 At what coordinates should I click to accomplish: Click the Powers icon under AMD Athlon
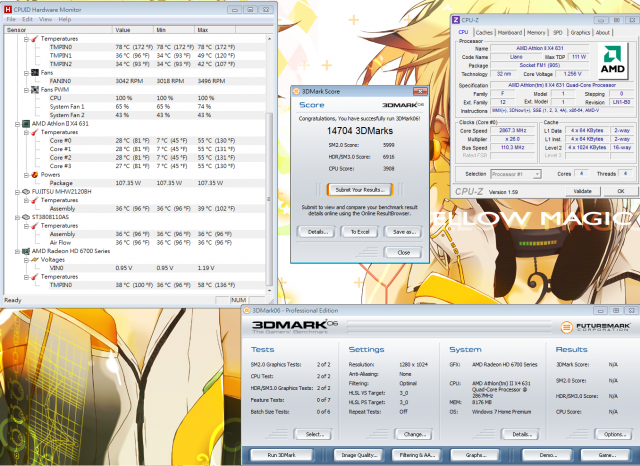[35, 175]
